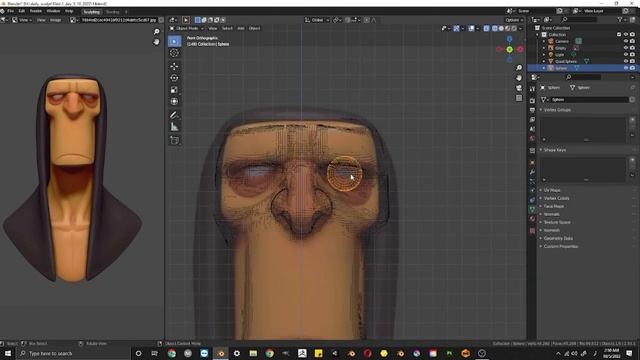The width and height of the screenshot is (640, 360).
Task: Click the outliner filter funnel button
Action: click(620, 19)
